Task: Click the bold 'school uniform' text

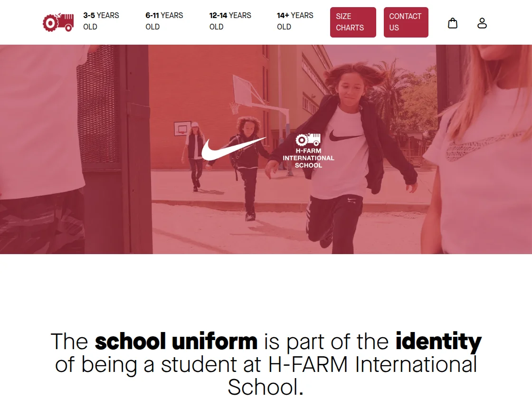Action: click(x=176, y=341)
